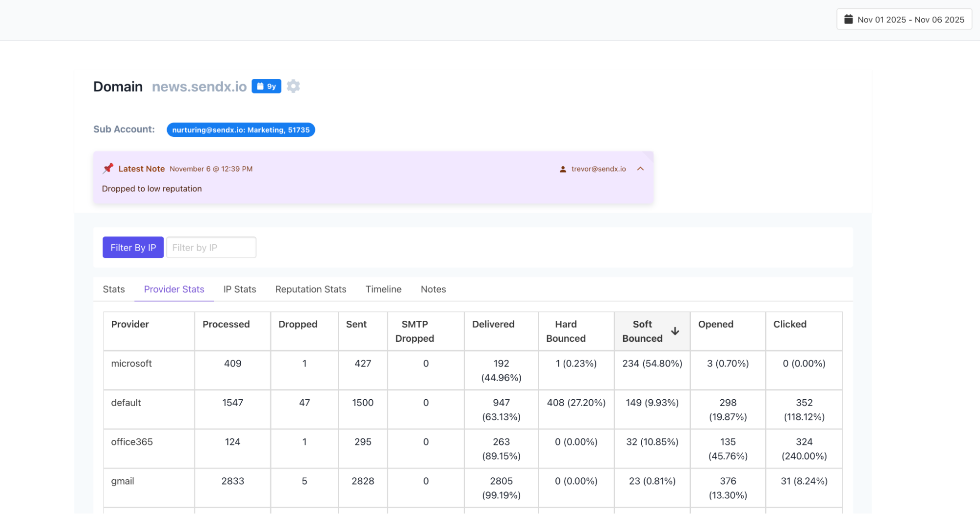
Task: Click the user icon beside trevor@sendx.io
Action: 563,169
